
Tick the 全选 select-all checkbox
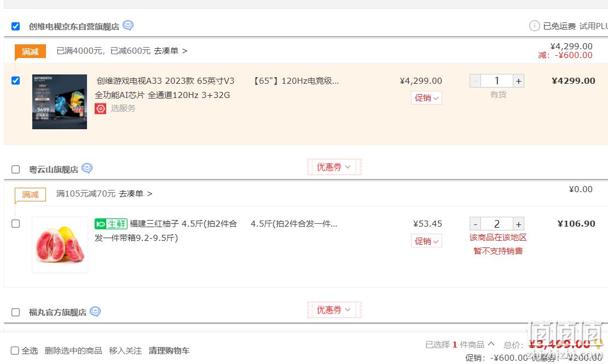coord(15,351)
